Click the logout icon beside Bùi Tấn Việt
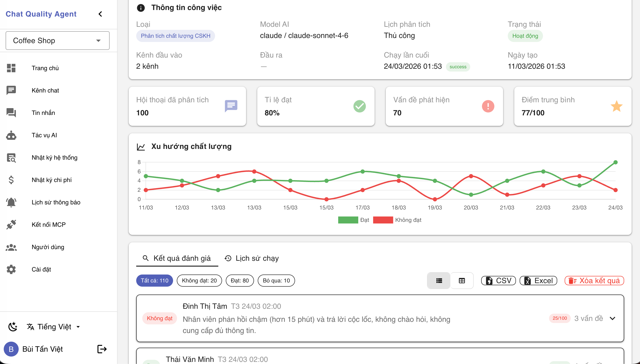Viewport: 640px width, 364px height. 102,349
